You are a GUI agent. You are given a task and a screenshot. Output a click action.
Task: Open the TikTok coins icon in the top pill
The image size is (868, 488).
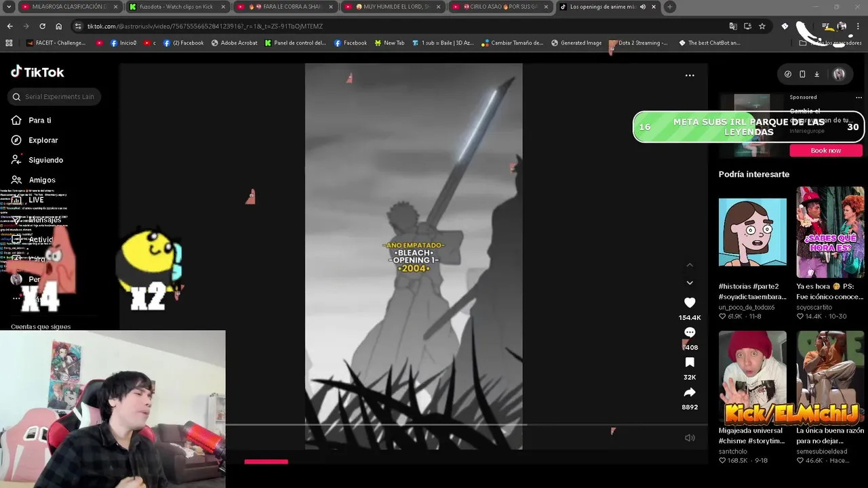click(788, 75)
